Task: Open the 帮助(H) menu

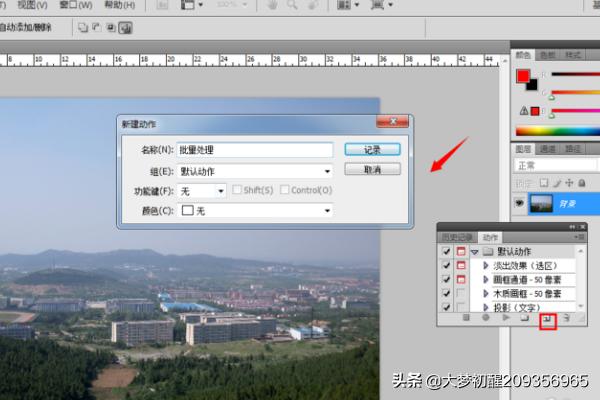Action: tap(118, 5)
